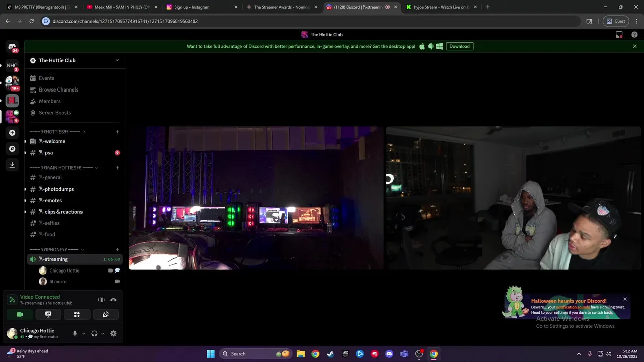This screenshot has width=644, height=362.
Task: Click Chicago Hottie in voice channel list
Action: [79, 270]
